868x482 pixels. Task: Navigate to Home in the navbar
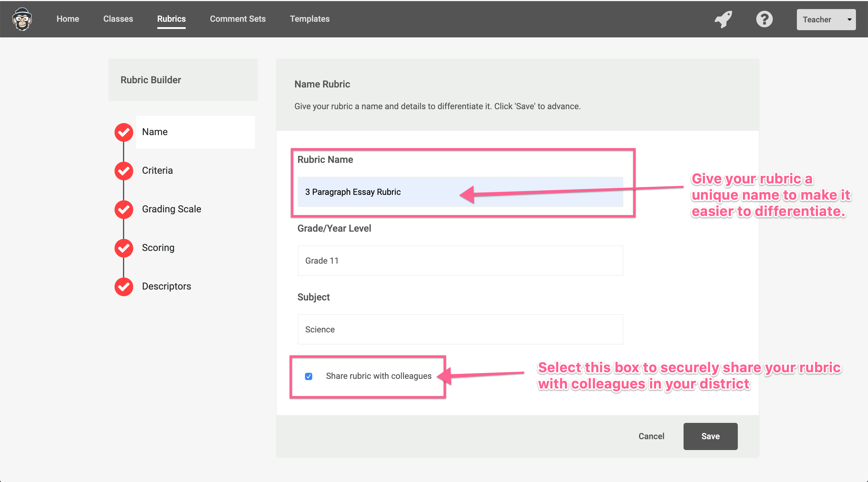[68, 19]
